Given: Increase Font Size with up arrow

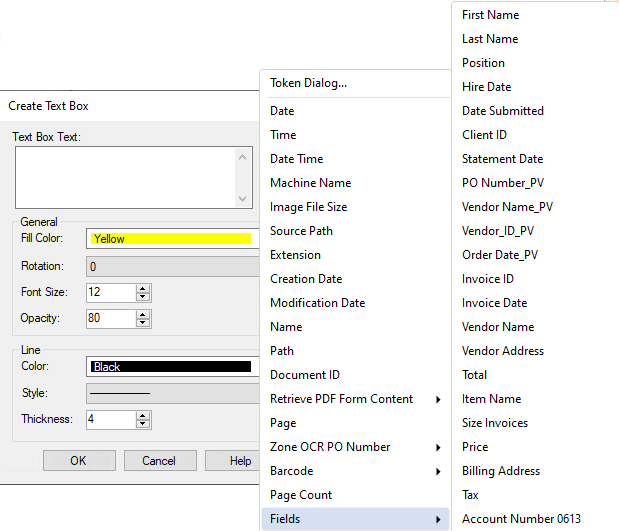Looking at the screenshot, I should 143,289.
